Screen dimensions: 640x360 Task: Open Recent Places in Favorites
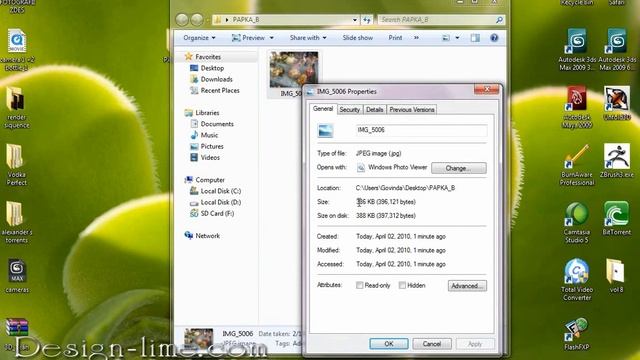215,90
